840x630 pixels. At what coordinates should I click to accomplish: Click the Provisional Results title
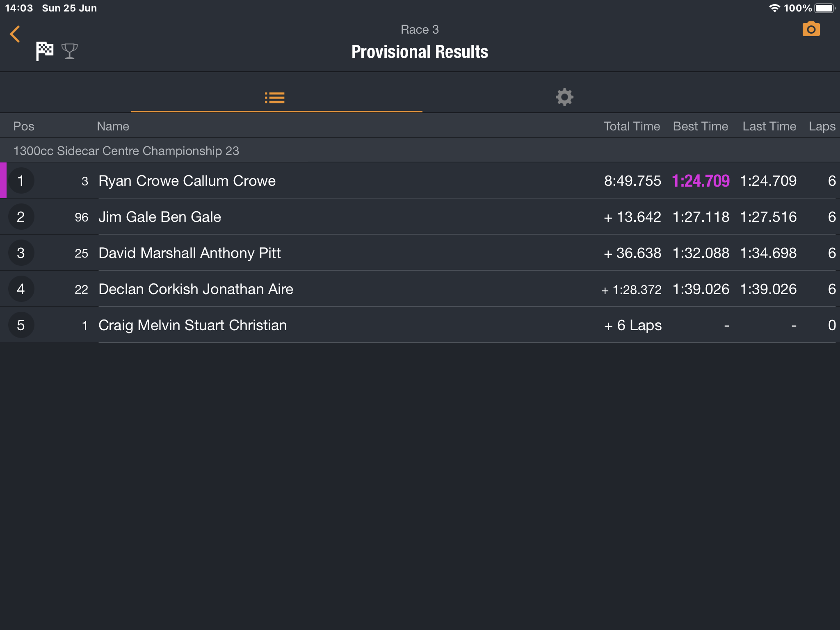click(420, 52)
